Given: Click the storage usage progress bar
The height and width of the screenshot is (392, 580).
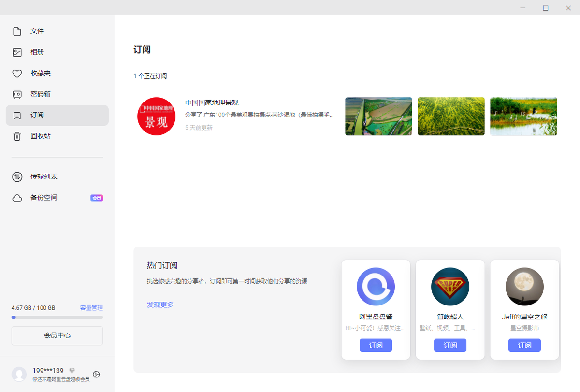Looking at the screenshot, I should coord(57,317).
